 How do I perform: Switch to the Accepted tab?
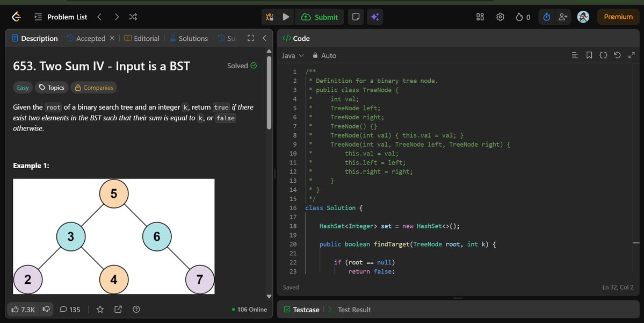coord(86,38)
